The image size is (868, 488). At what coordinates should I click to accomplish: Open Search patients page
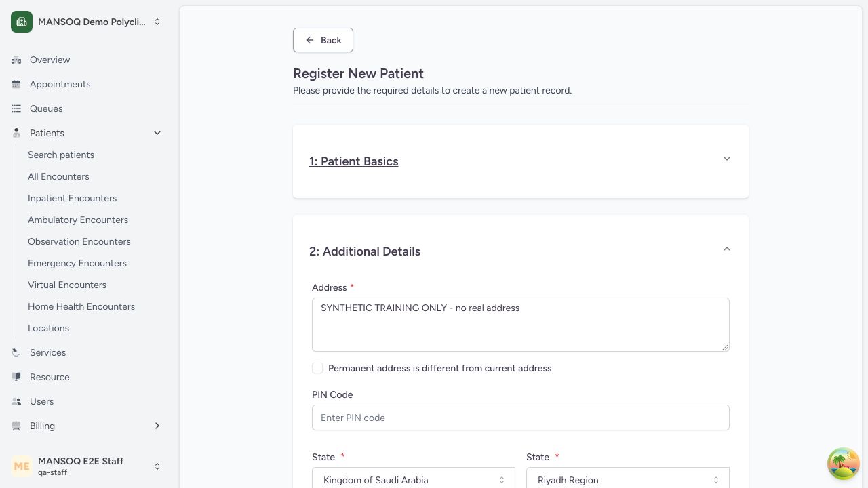tap(61, 155)
